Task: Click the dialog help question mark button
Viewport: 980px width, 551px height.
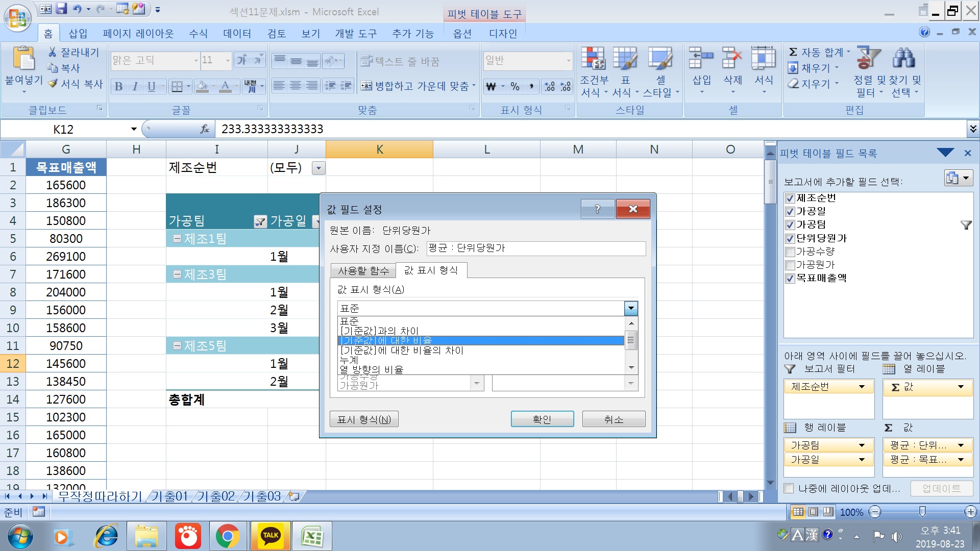Action: click(597, 209)
